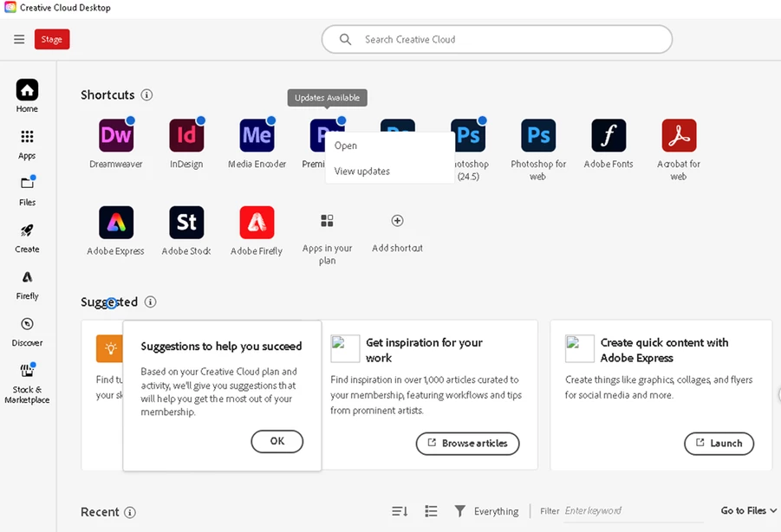781x532 pixels.
Task: Click the Photoshop (24.5) shortcut icon
Action: point(468,135)
